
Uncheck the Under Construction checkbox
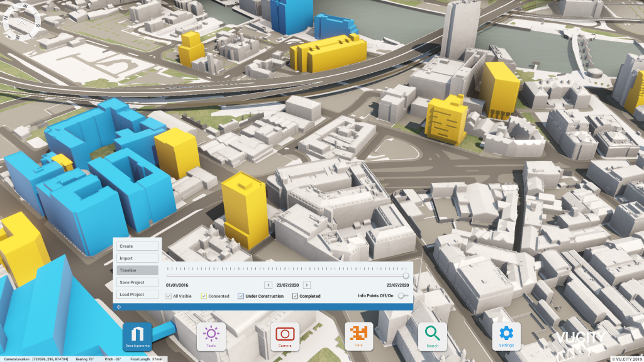pos(241,296)
